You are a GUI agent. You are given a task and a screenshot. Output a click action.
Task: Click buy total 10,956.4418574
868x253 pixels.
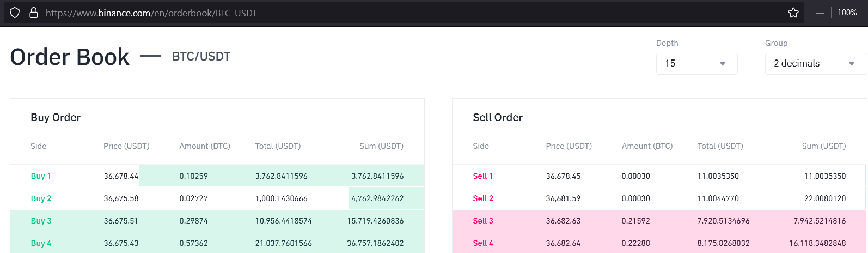coord(283,221)
